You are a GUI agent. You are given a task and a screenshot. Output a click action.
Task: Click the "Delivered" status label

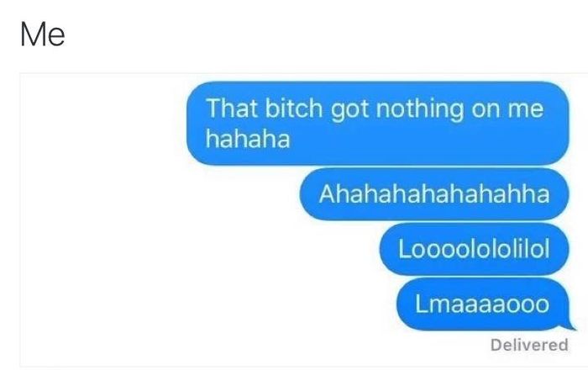pyautogui.click(x=529, y=345)
